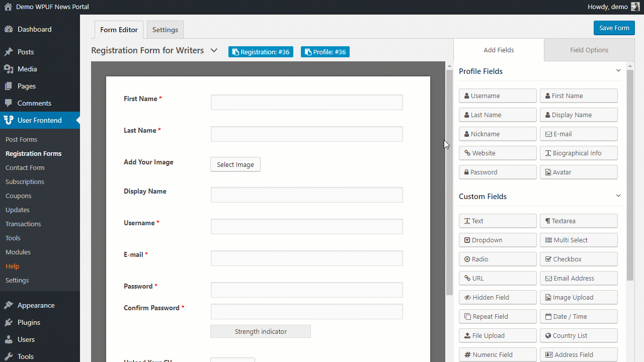Screen dimensions: 644x362
Task: Open Coupons submenu item
Action: 18,196
